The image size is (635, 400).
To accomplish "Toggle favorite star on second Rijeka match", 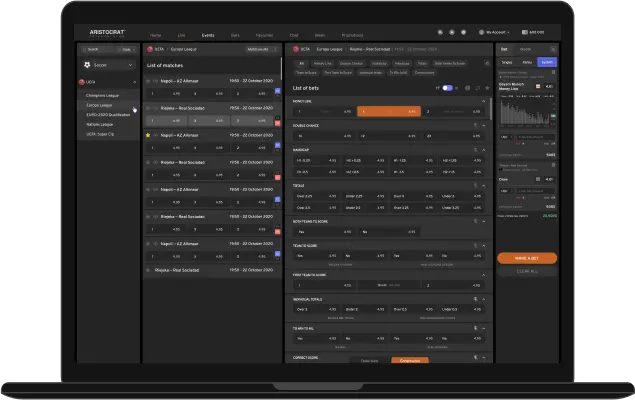I will coord(148,162).
